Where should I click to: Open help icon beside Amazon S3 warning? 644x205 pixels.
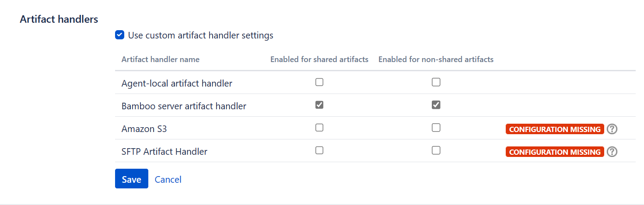[612, 129]
